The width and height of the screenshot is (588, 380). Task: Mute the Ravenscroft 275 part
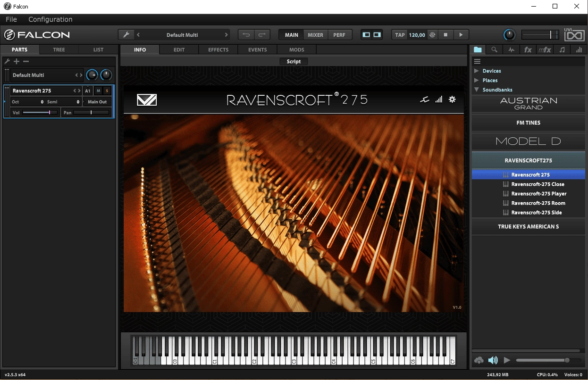pyautogui.click(x=98, y=91)
